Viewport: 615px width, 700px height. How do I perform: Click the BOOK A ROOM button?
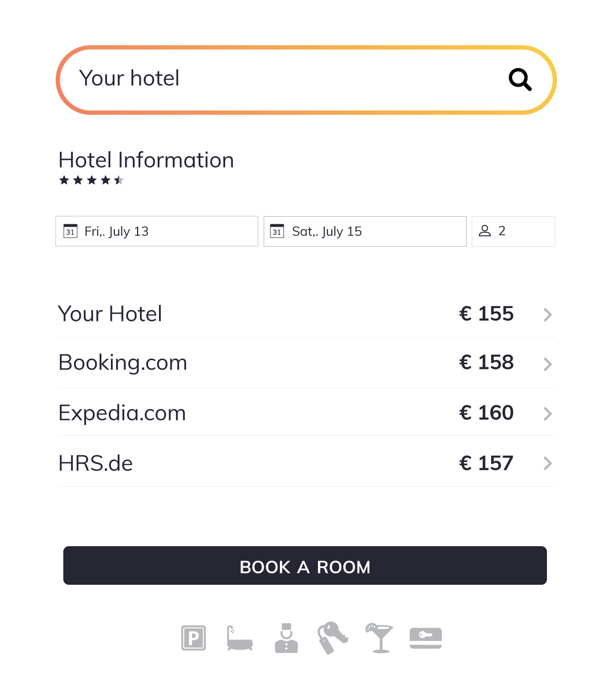[306, 566]
